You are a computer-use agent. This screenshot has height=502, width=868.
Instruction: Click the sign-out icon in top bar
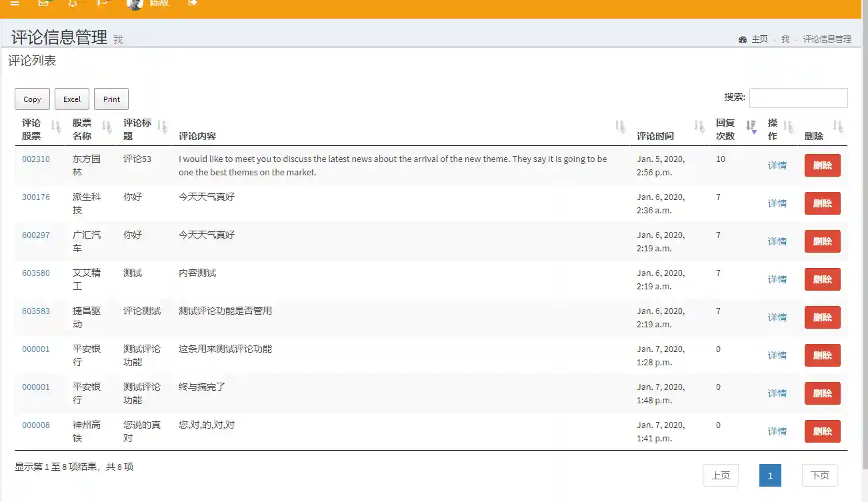point(193,3)
